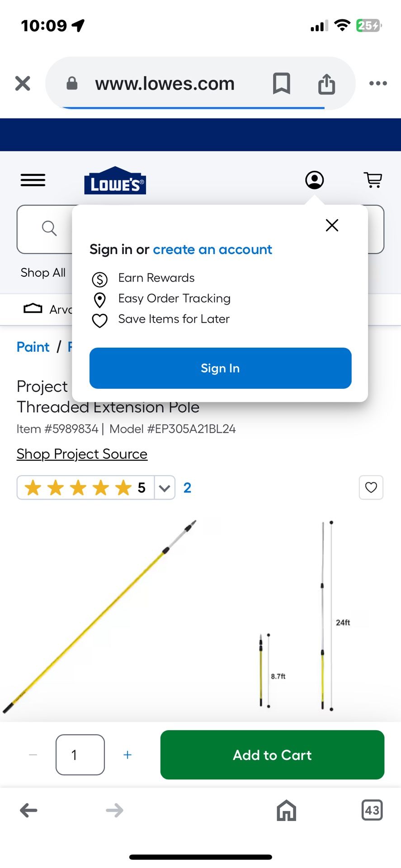Go to the browser home page

[286, 810]
